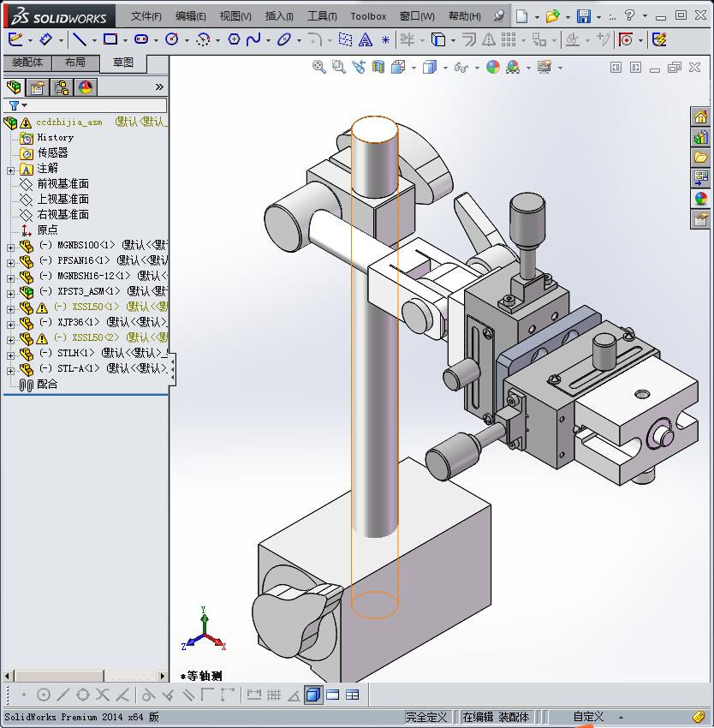Select the Ellipse tool
Viewport: 714px width, 728px height.
click(x=284, y=39)
